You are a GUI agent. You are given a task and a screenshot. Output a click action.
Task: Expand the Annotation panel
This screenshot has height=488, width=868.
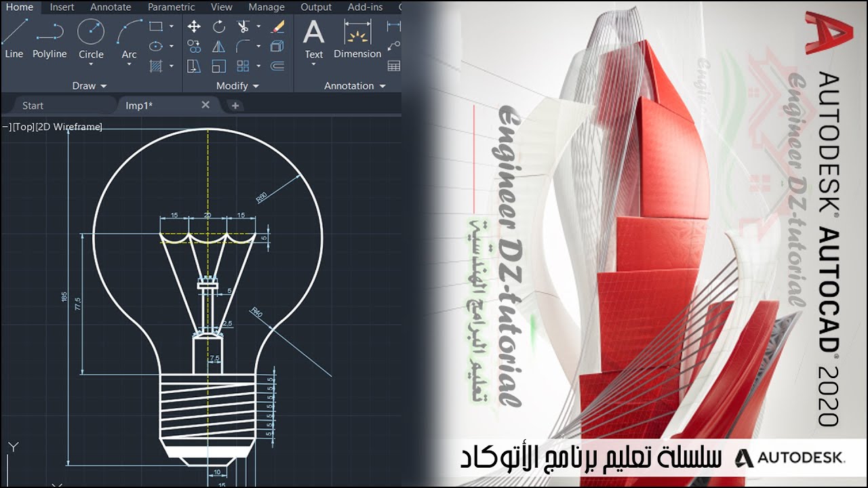coord(355,86)
